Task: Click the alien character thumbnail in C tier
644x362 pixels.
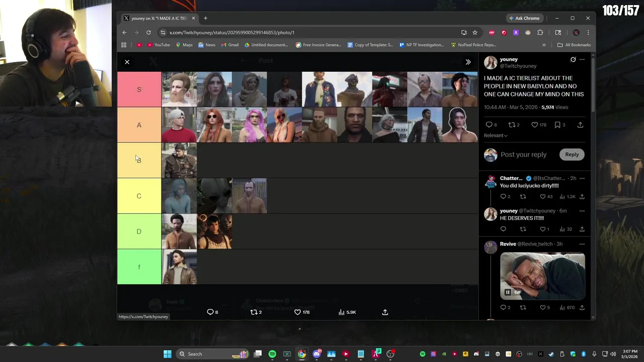Action: pos(214,196)
